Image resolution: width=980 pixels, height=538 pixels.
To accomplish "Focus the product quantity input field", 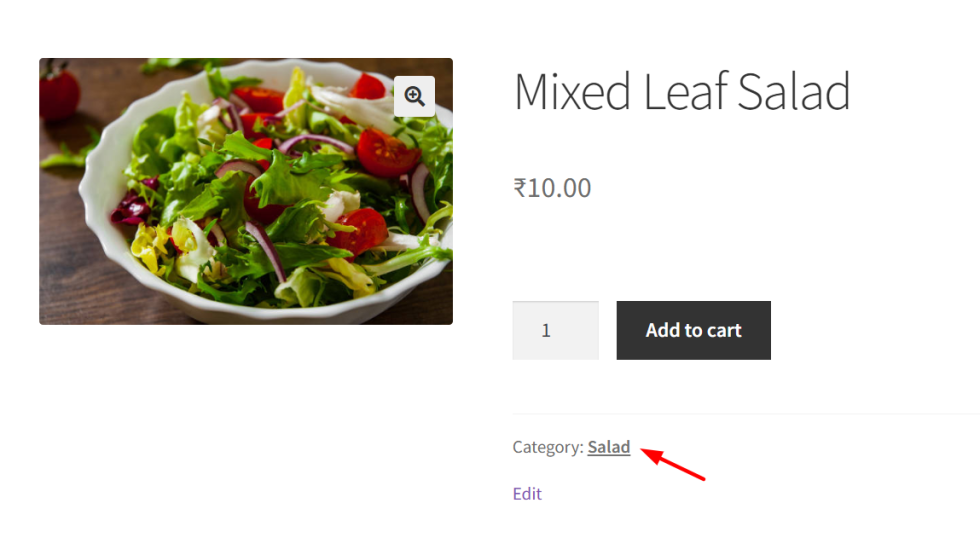I will pyautogui.click(x=555, y=330).
